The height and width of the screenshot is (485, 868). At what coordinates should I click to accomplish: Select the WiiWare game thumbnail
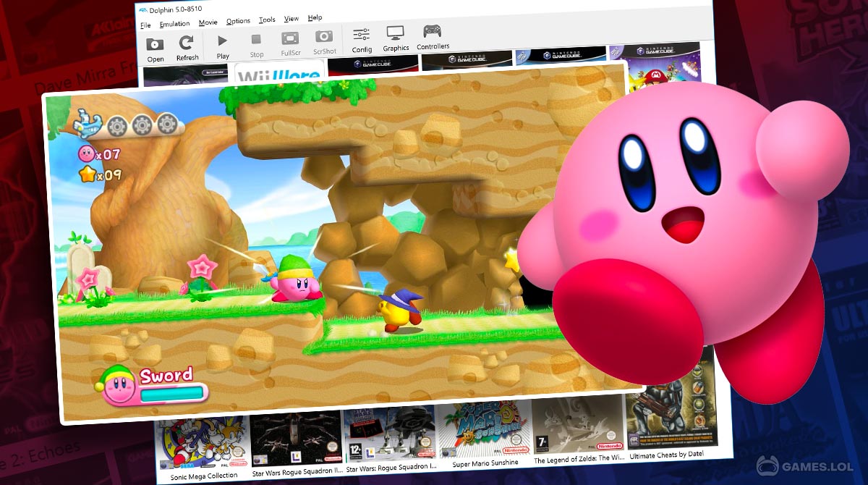[279, 73]
